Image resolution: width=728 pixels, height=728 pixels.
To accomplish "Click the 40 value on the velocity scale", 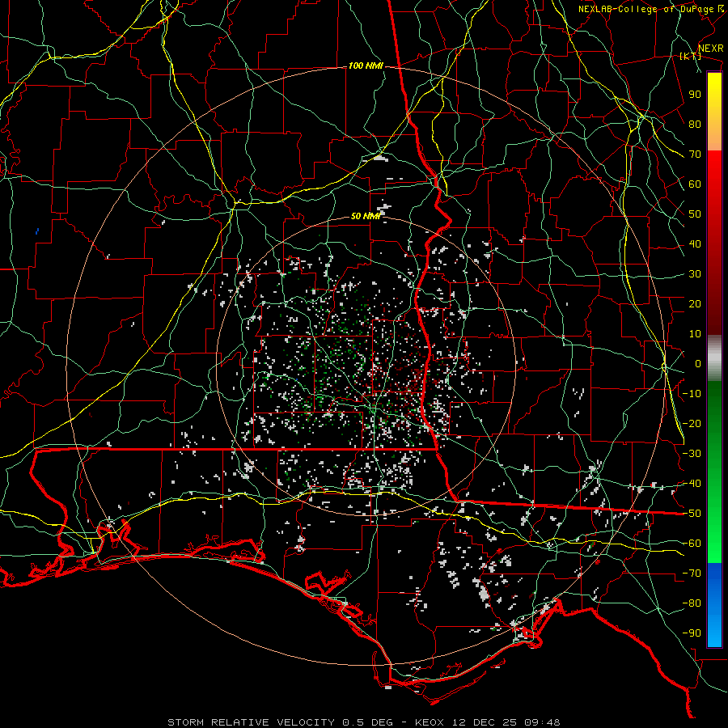I will point(695,244).
